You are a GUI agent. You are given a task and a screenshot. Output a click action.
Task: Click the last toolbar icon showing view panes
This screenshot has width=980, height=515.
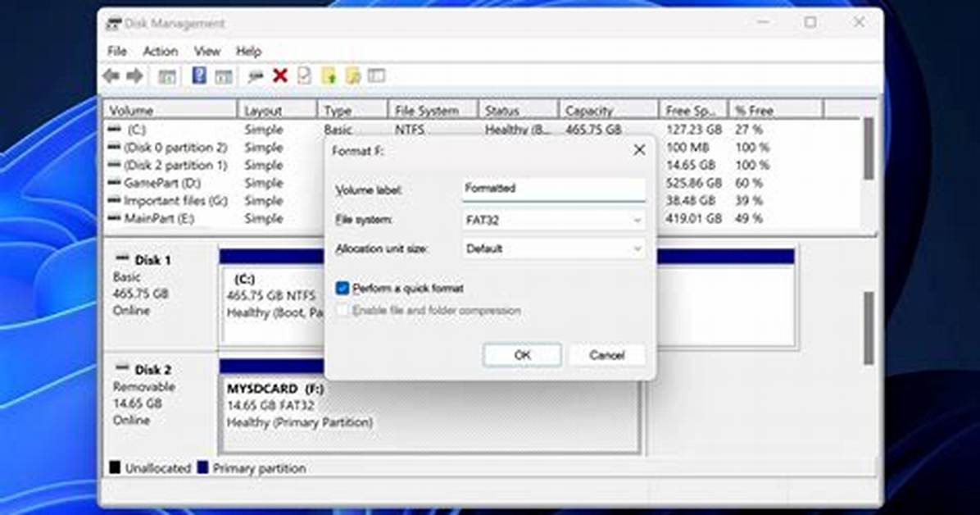tap(376, 75)
